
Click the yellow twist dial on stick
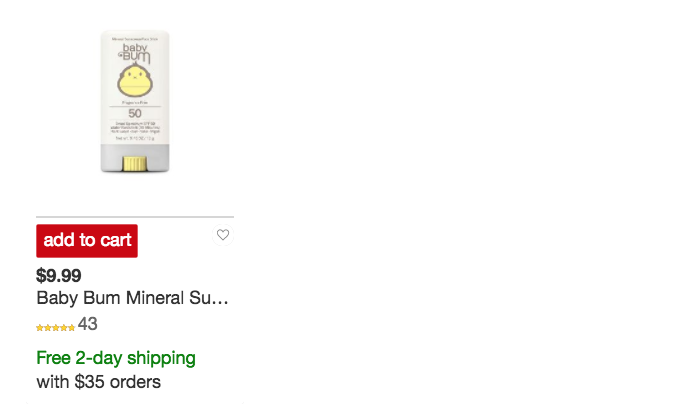[135, 163]
